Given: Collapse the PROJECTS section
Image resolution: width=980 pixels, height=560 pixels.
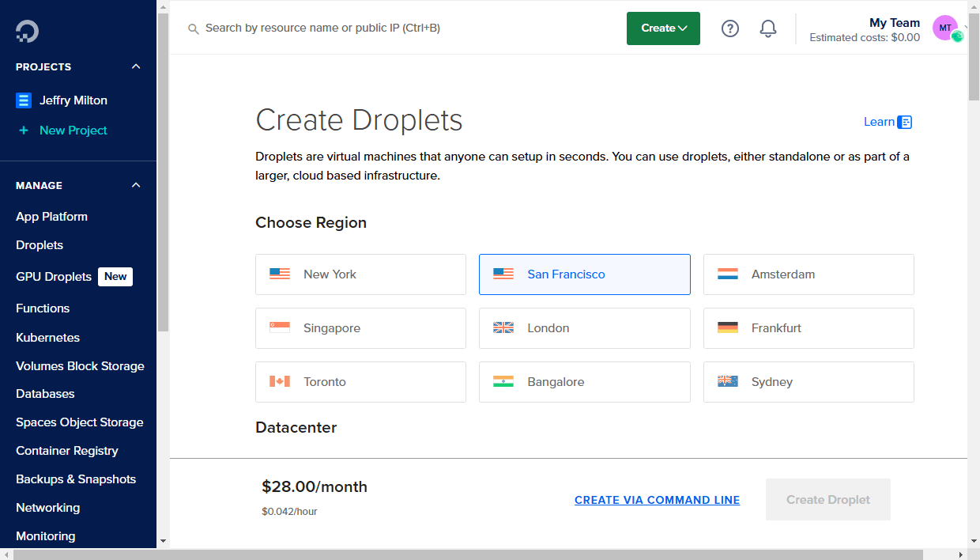Looking at the screenshot, I should pos(135,66).
